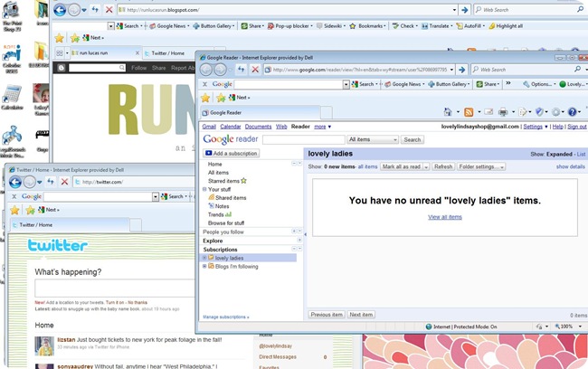Click red Stop icon in Google Reader window
Image resolution: width=588 pixels, height=369 pixels.
pyautogui.click(x=255, y=70)
